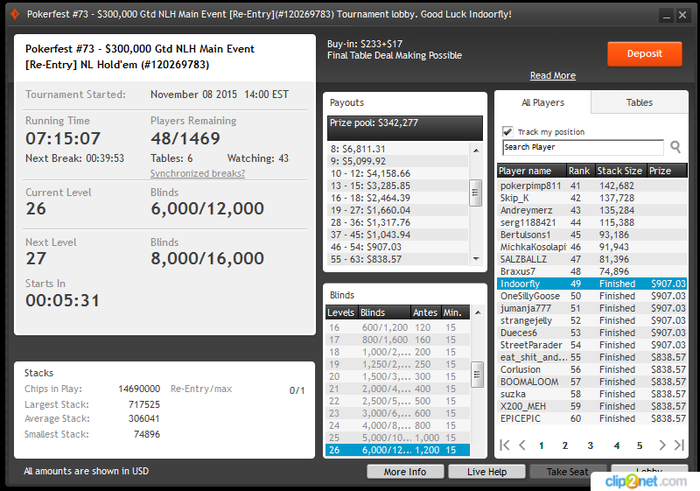
Task: Click the Take Seat button
Action: 567,472
